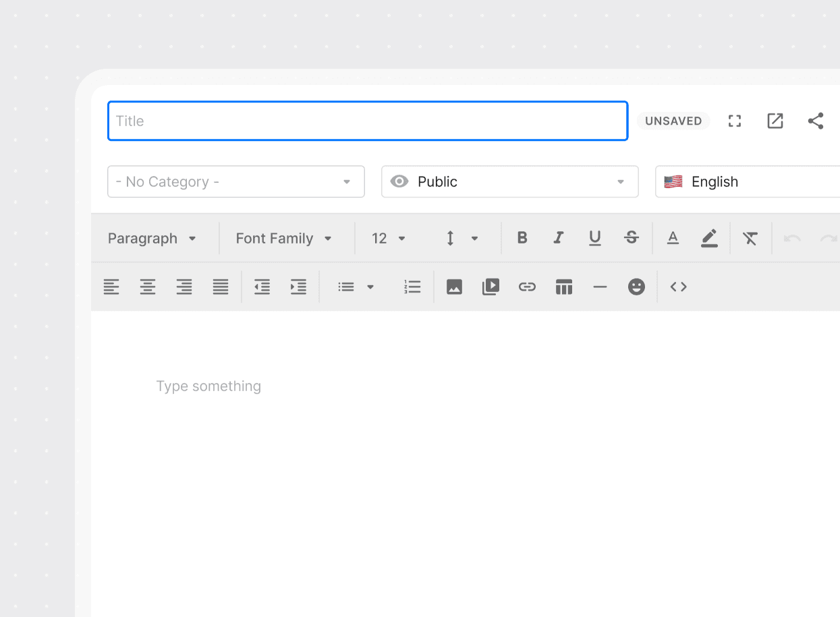Click the share icon
The height and width of the screenshot is (617, 840).
tap(816, 121)
